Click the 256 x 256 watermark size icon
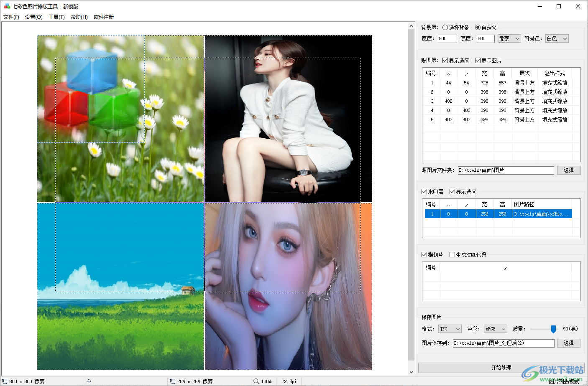588x386 pixels. click(x=172, y=381)
